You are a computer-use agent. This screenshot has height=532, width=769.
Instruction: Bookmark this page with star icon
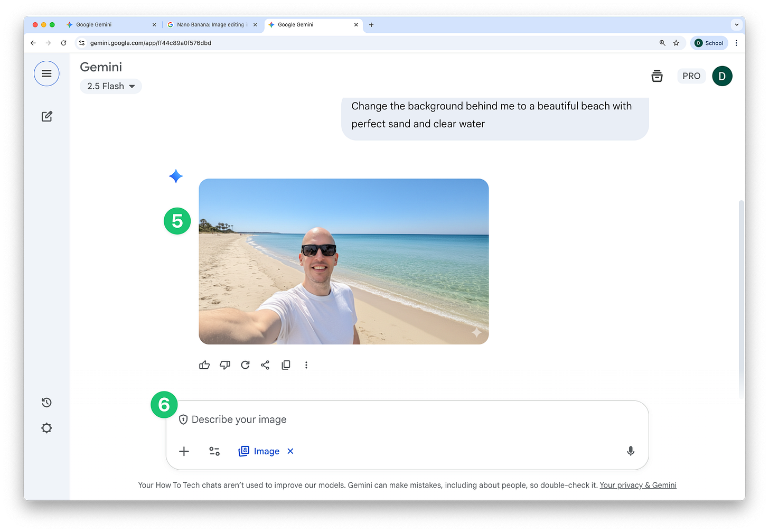coord(676,43)
